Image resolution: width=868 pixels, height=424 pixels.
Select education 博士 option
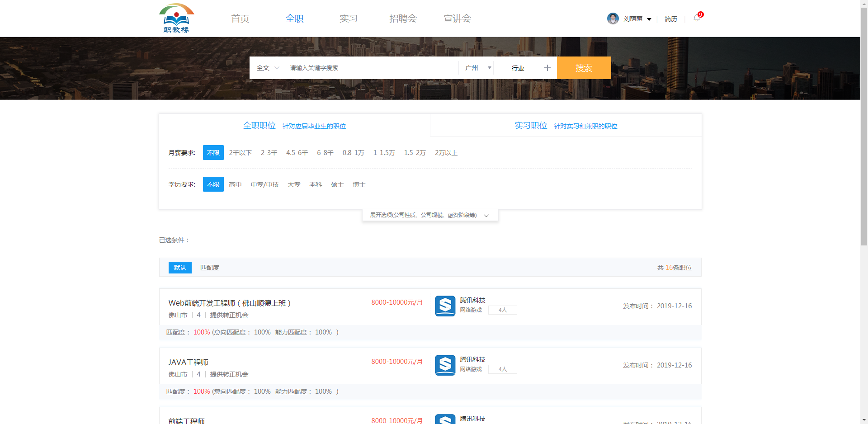pos(359,184)
